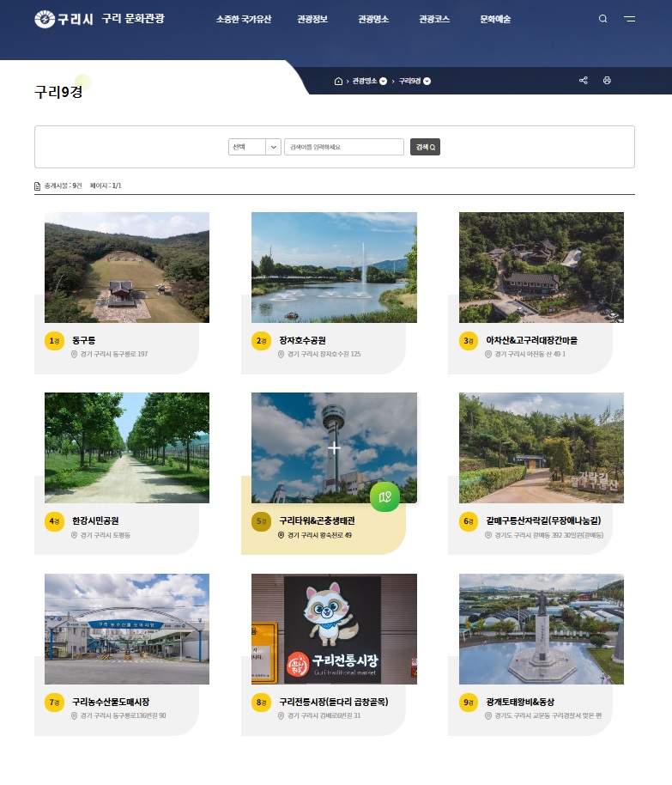Screen dimensions: 672x785
Task: Click the location pin icon under 동구릉
Action: (x=75, y=354)
